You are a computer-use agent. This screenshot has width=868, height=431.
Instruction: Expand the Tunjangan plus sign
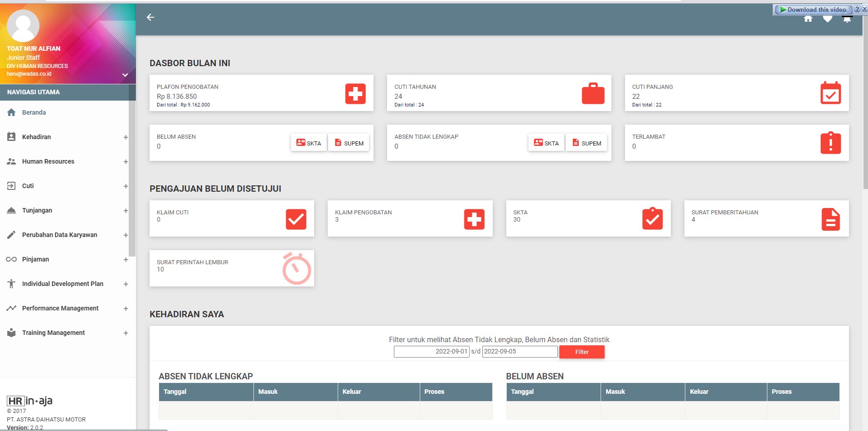(126, 211)
